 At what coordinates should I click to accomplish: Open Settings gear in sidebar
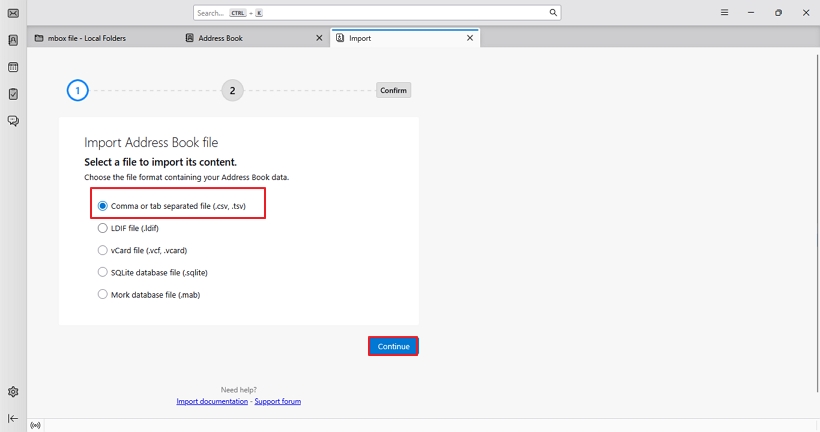point(13,392)
